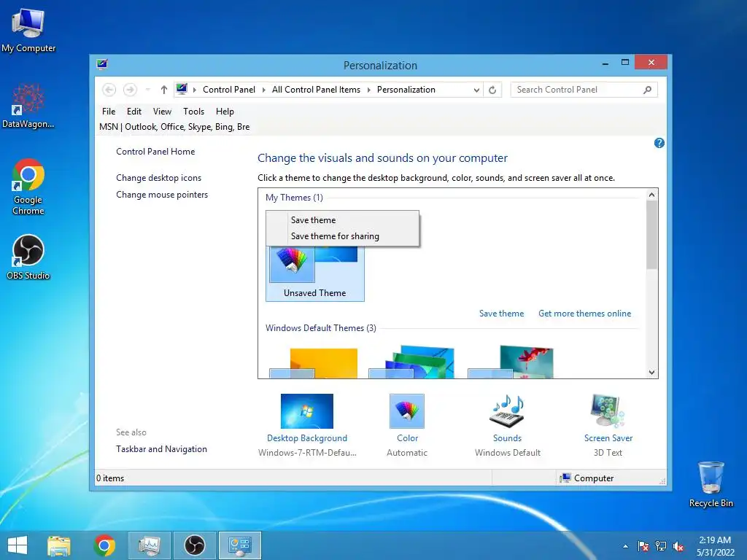
Task: Open the Screen Saver monitor icon
Action: 608,411
